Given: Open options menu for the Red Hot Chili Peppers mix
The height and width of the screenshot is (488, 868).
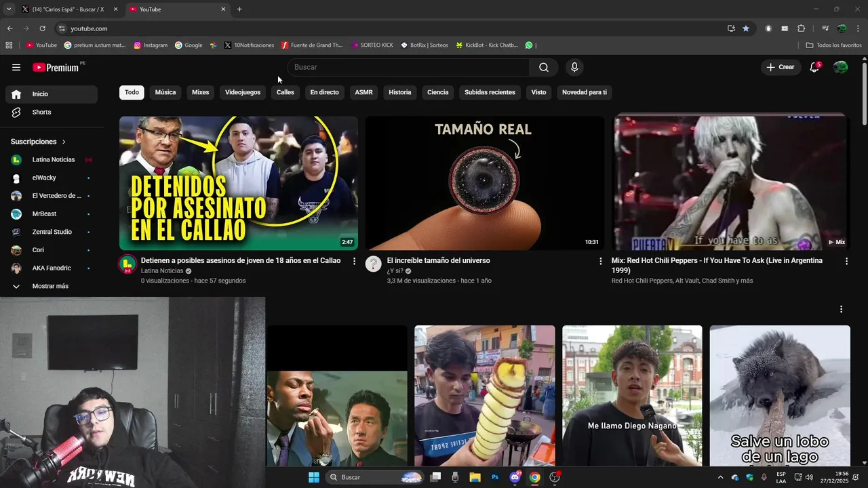Looking at the screenshot, I should tap(846, 261).
